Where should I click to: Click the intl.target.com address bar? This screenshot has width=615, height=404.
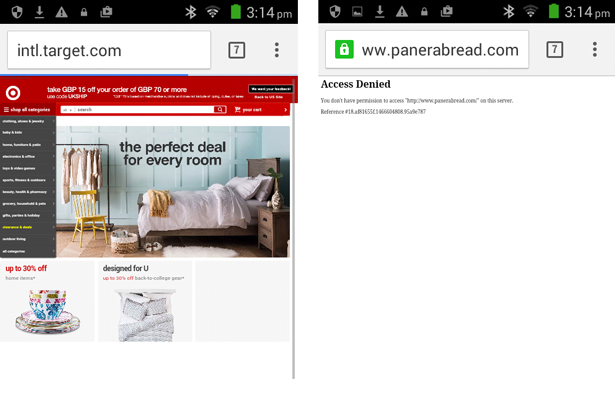(108, 50)
